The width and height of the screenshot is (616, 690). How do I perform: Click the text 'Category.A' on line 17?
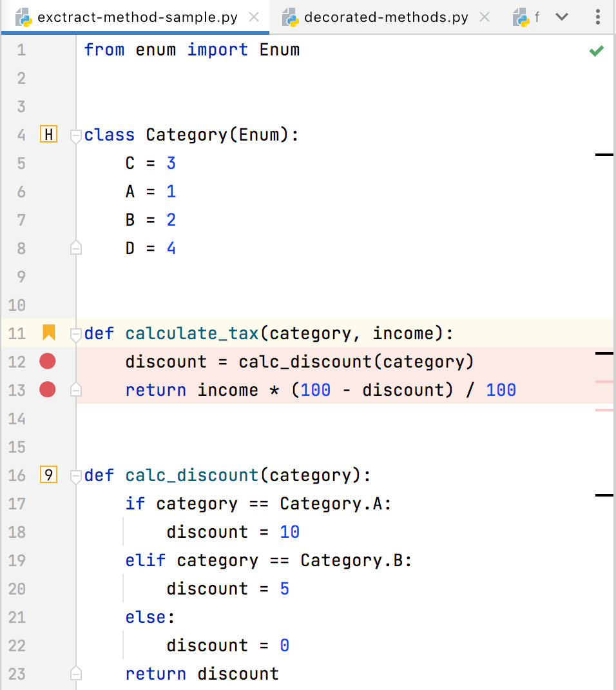pyautogui.click(x=332, y=504)
